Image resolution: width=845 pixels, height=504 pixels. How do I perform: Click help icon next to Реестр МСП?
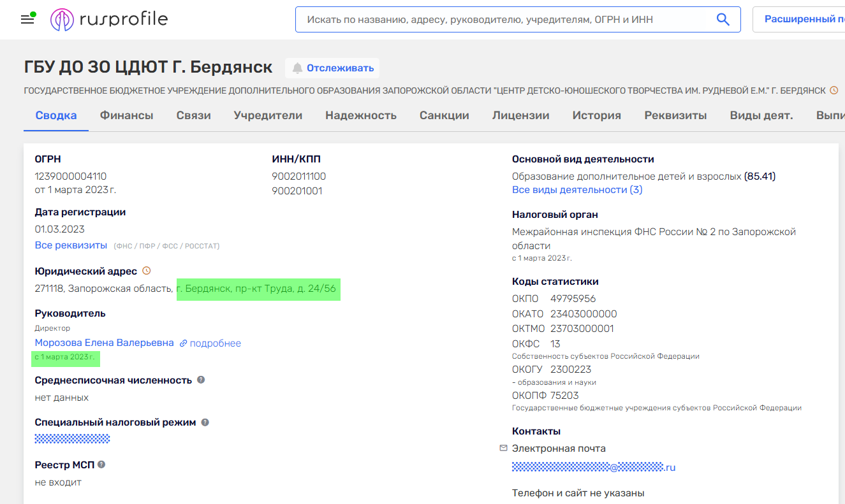[x=101, y=464]
